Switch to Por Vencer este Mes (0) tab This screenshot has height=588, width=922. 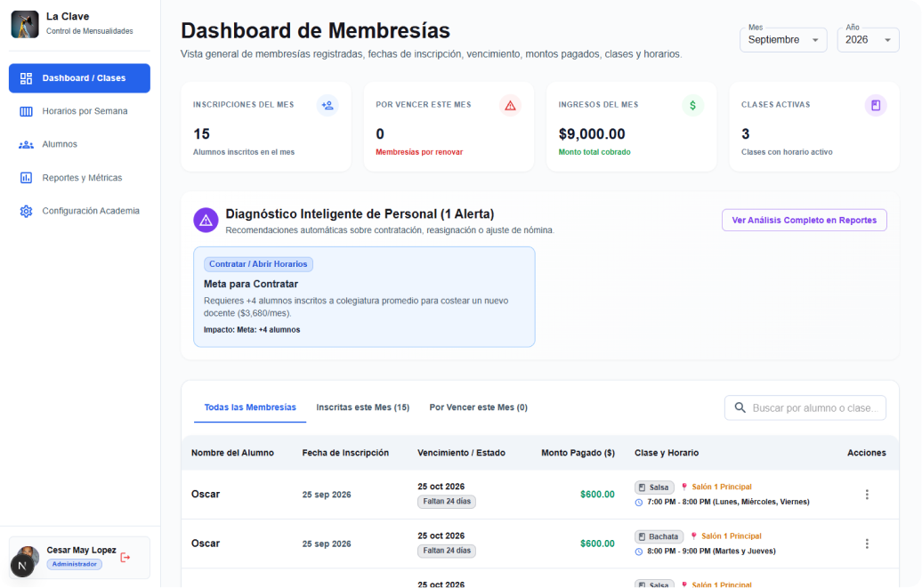coord(478,407)
